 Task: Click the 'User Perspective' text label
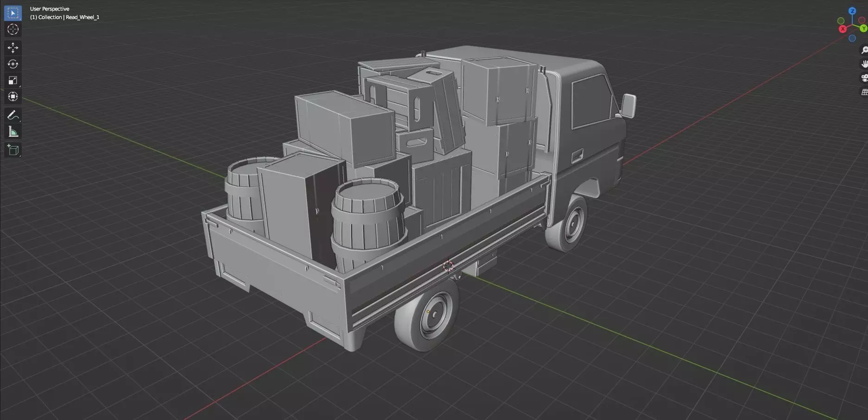pos(50,9)
